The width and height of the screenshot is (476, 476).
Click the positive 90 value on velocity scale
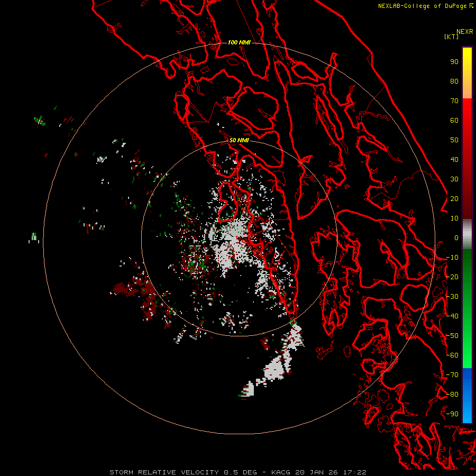point(454,62)
